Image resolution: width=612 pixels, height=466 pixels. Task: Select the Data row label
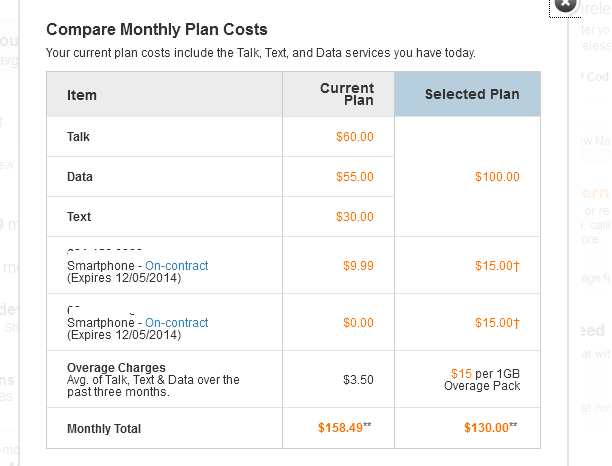pos(80,177)
